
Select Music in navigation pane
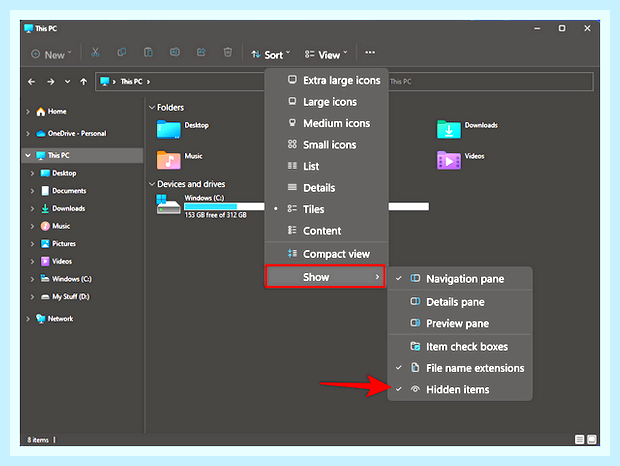click(x=55, y=226)
